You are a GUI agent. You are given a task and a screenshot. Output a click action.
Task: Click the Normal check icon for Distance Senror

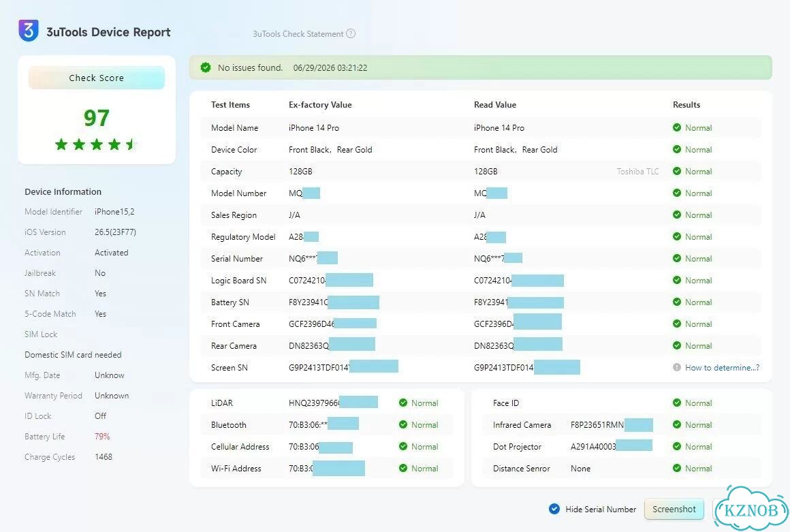coord(677,468)
